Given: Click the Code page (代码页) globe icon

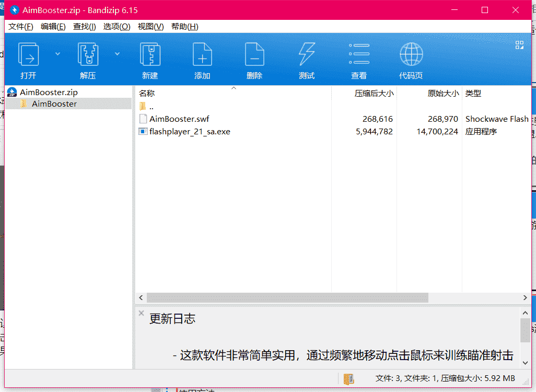Looking at the screenshot, I should pos(411,54).
